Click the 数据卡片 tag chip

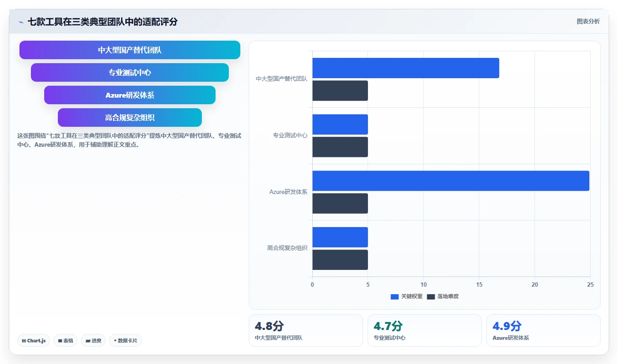tap(125, 341)
